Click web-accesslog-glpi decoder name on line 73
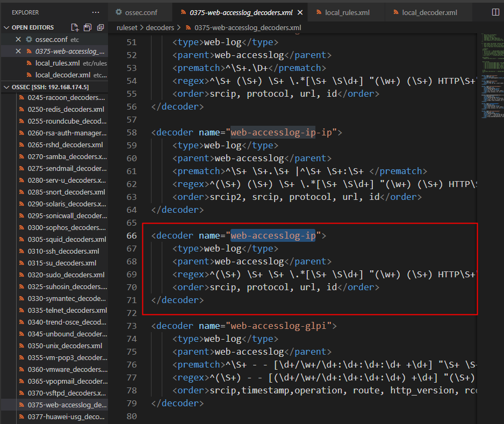This screenshot has height=424, width=504. tap(278, 326)
